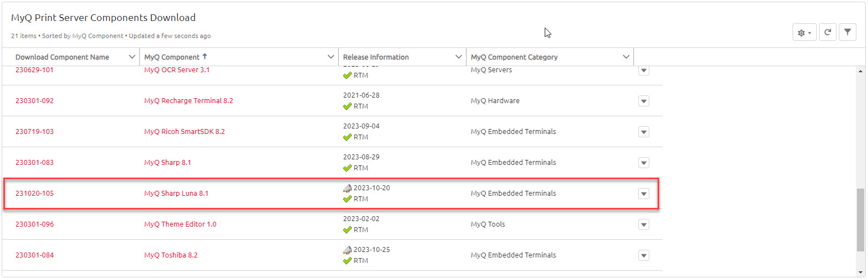This screenshot has height=279, width=868.
Task: Open download record 231020-105
Action: tap(35, 194)
